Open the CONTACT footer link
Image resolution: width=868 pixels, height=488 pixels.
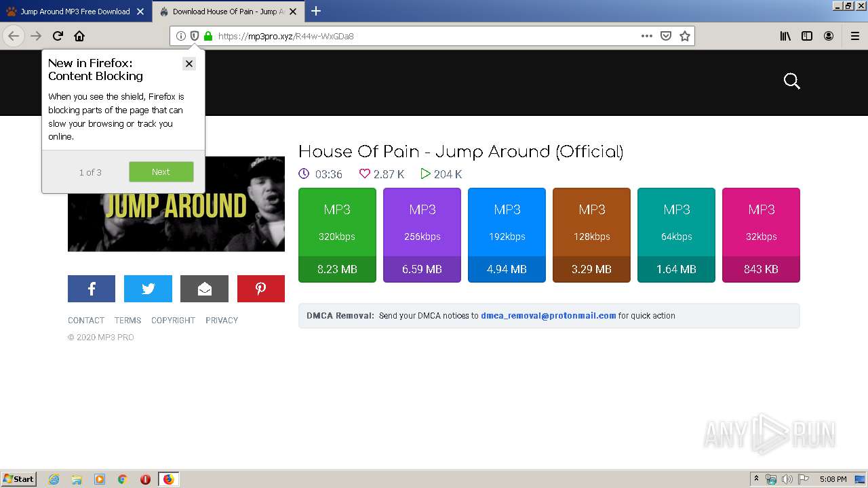[x=86, y=321]
